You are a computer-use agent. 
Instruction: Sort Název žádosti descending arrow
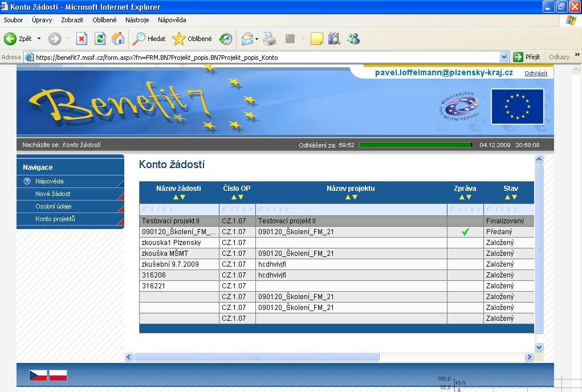(182, 197)
